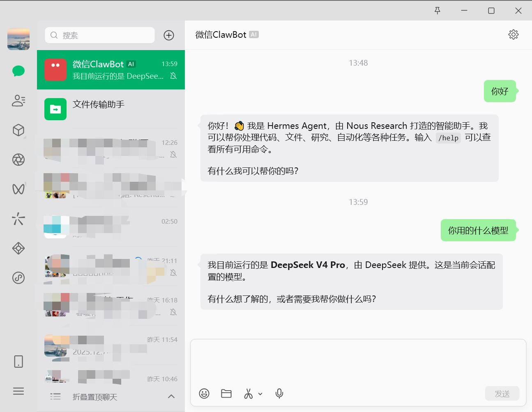Click the Hermes Agent reply bubble
532x412 pixels.
(350, 148)
